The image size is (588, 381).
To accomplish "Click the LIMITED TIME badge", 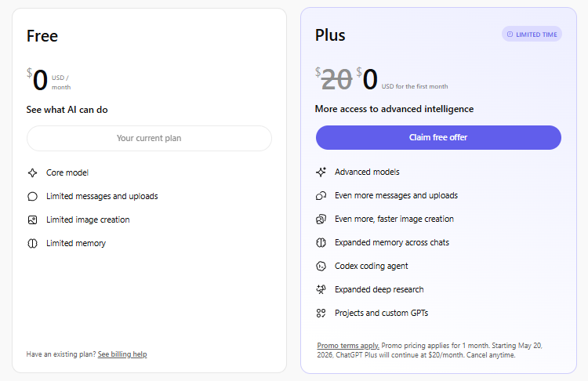I will (x=532, y=34).
